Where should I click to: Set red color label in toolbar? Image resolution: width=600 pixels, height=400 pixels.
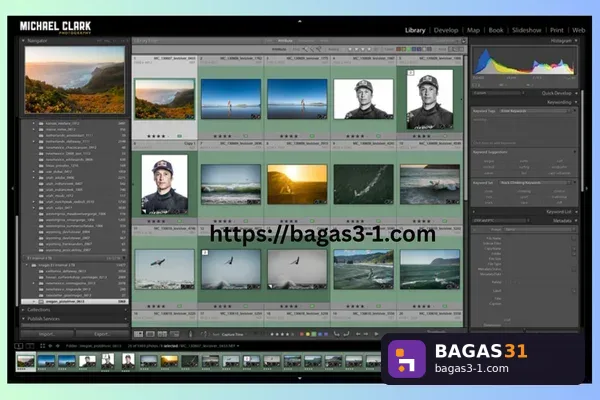pyautogui.click(x=302, y=334)
